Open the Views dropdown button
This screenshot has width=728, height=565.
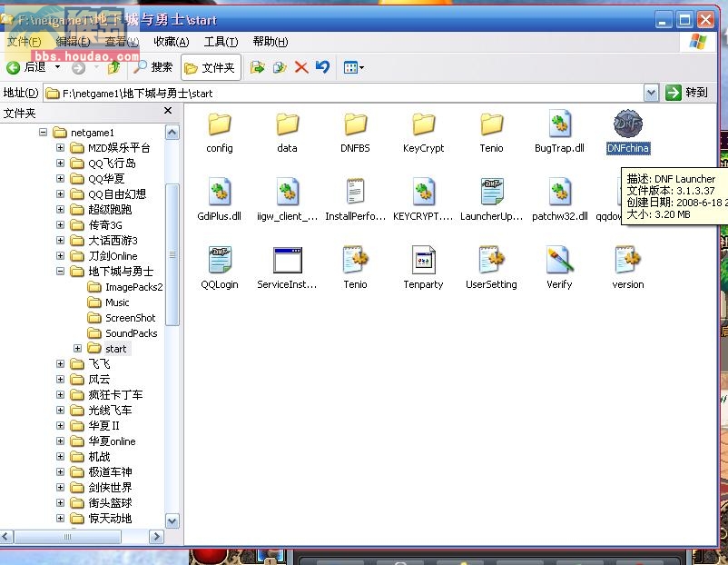click(x=353, y=68)
